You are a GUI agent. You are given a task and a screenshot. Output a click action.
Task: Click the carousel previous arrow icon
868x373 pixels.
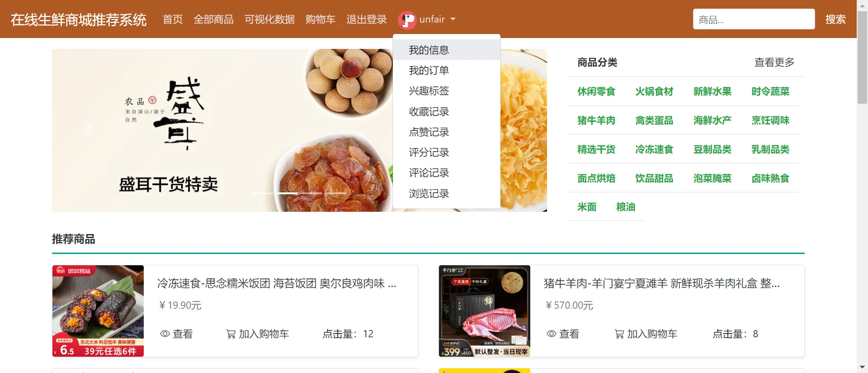tap(89, 130)
